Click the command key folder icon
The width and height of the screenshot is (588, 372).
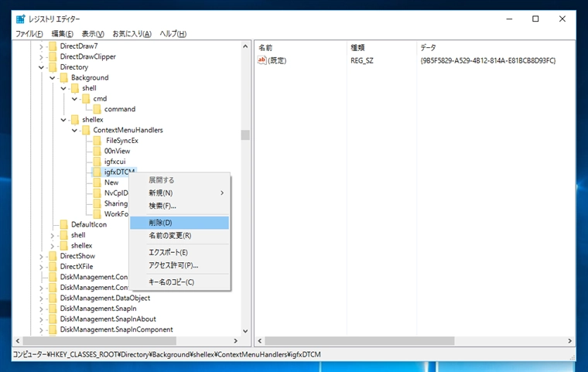(x=97, y=109)
